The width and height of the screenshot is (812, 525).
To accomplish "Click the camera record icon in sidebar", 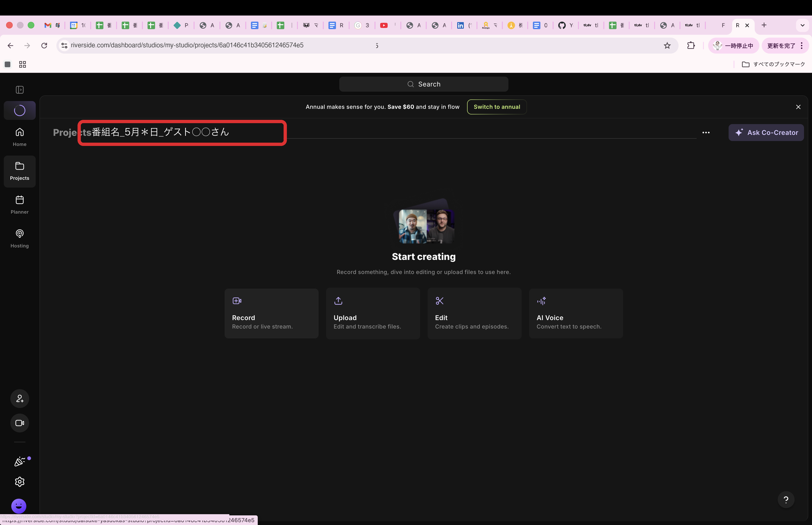I will pyautogui.click(x=20, y=423).
